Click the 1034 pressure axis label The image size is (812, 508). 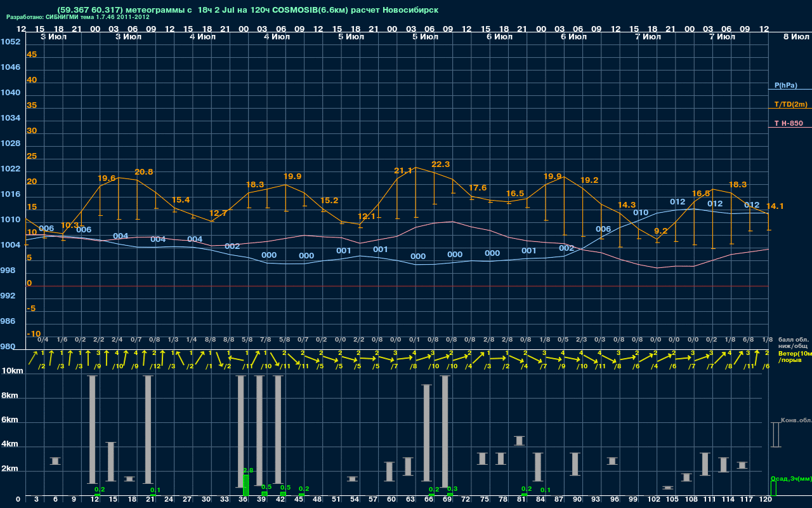click(x=10, y=118)
